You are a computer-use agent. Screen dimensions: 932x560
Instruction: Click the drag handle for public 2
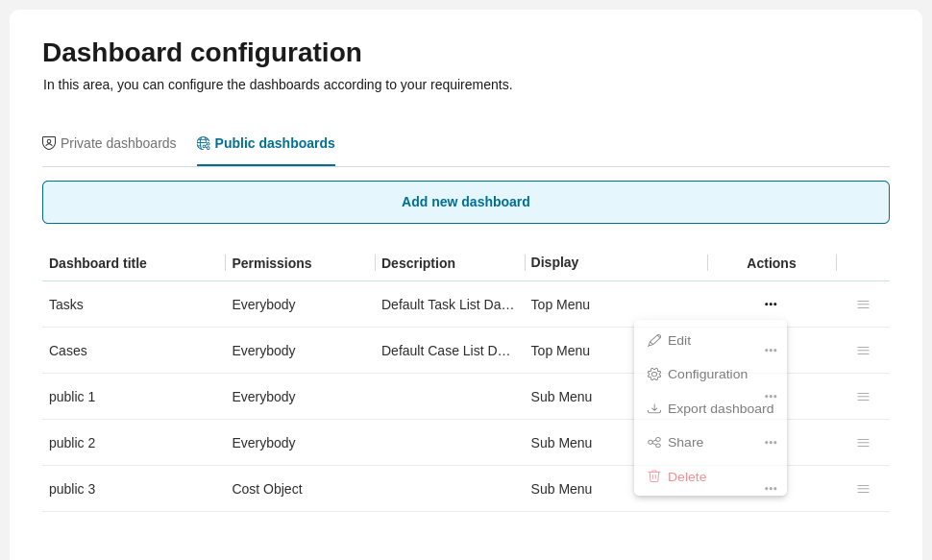pyautogui.click(x=863, y=443)
